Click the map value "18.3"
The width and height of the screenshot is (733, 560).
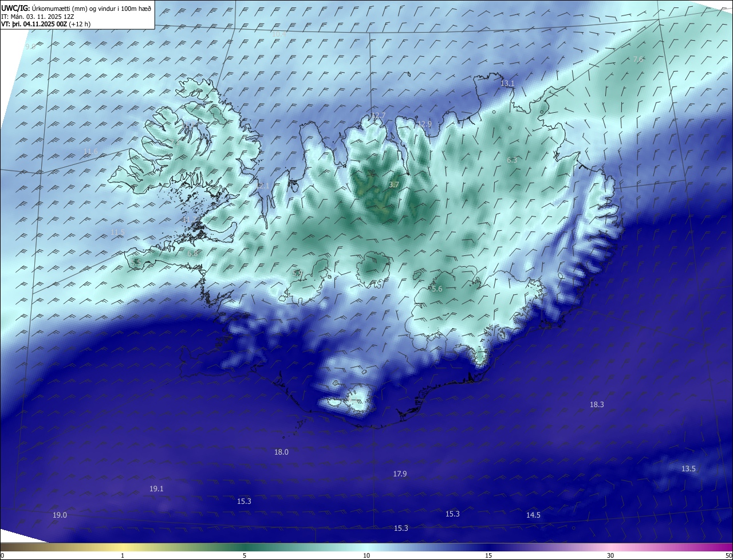pyautogui.click(x=597, y=405)
